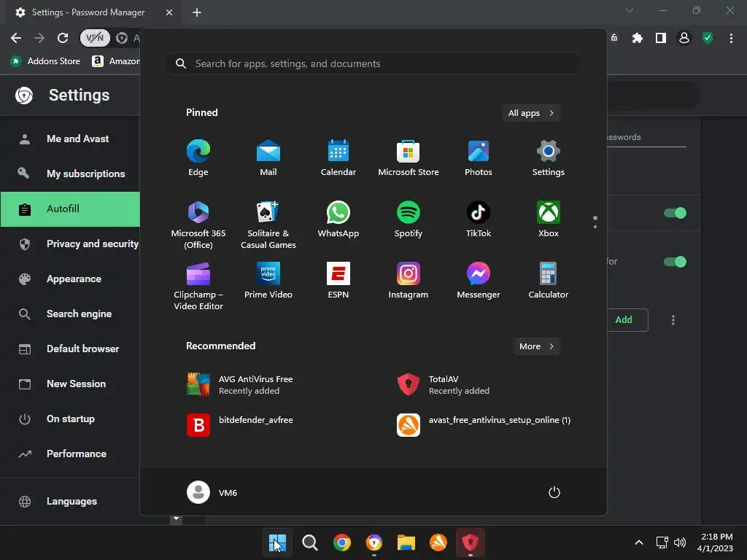The height and width of the screenshot is (560, 747).
Task: Open the Calculator app
Action: click(x=549, y=281)
